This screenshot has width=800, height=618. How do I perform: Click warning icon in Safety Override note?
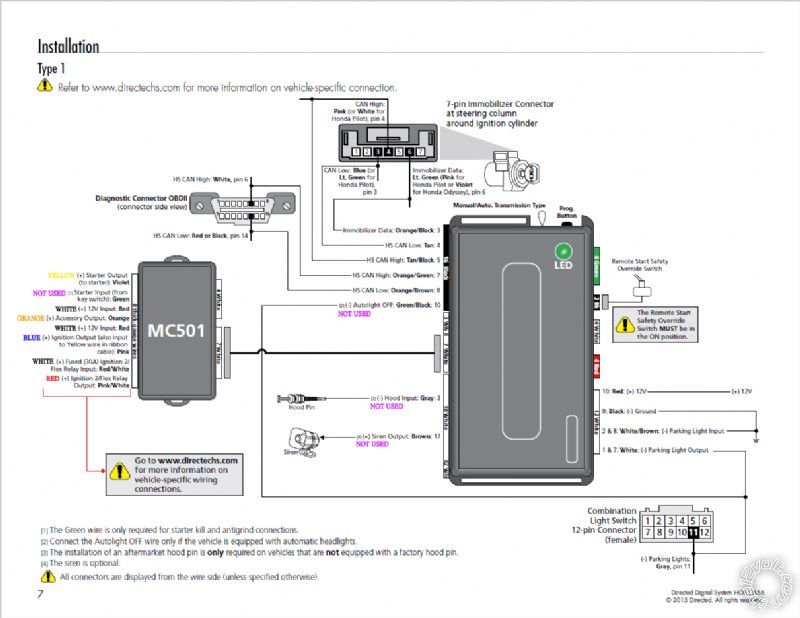click(x=625, y=325)
